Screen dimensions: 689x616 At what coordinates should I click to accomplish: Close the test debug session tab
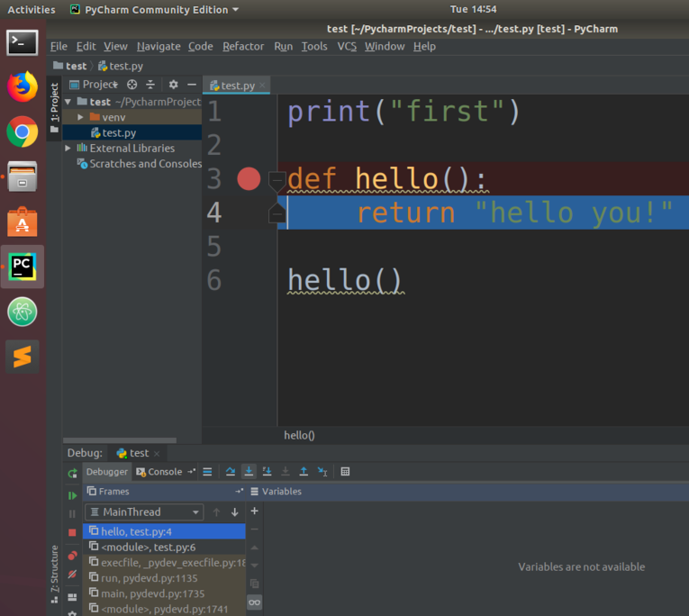[157, 453]
